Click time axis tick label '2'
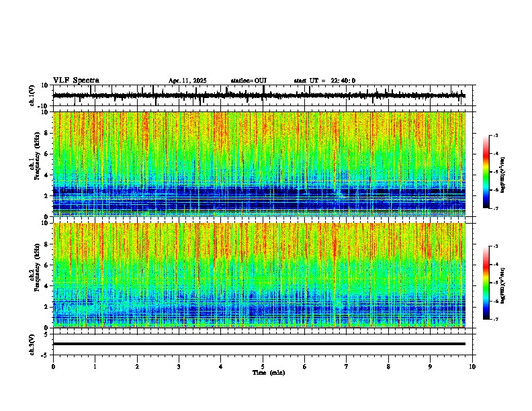The width and height of the screenshot is (532, 411). 137,367
